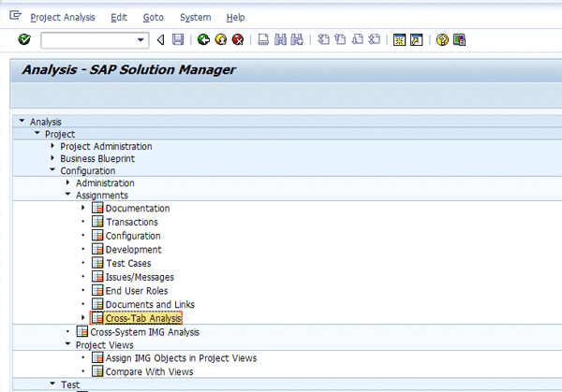Viewport: 562px width, 392px height.
Task: Expand the Business Blueprint node
Action: point(52,159)
